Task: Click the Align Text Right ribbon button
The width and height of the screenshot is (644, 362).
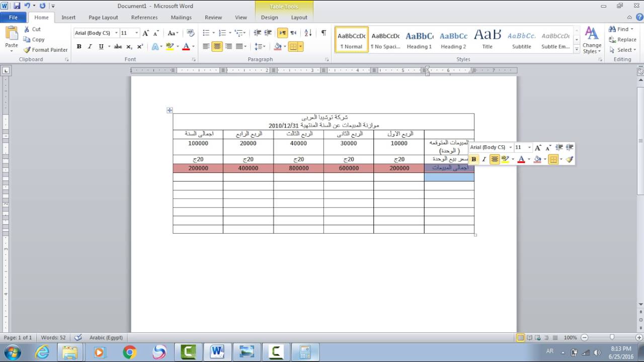Action: coord(228,46)
